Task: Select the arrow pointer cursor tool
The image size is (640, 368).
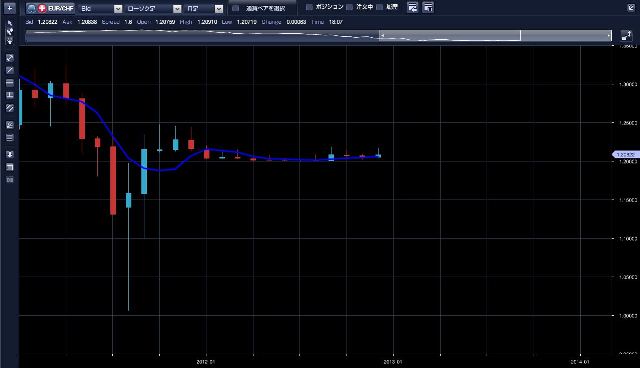Action: click(10, 23)
